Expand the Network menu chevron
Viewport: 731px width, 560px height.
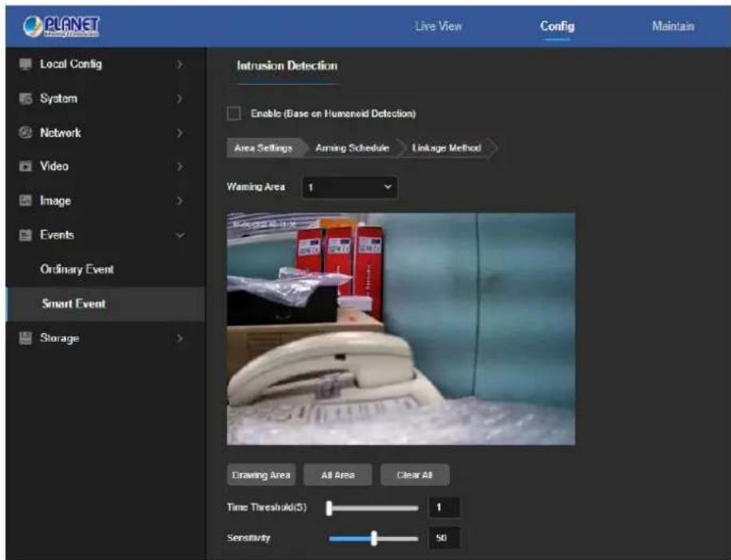click(x=180, y=133)
